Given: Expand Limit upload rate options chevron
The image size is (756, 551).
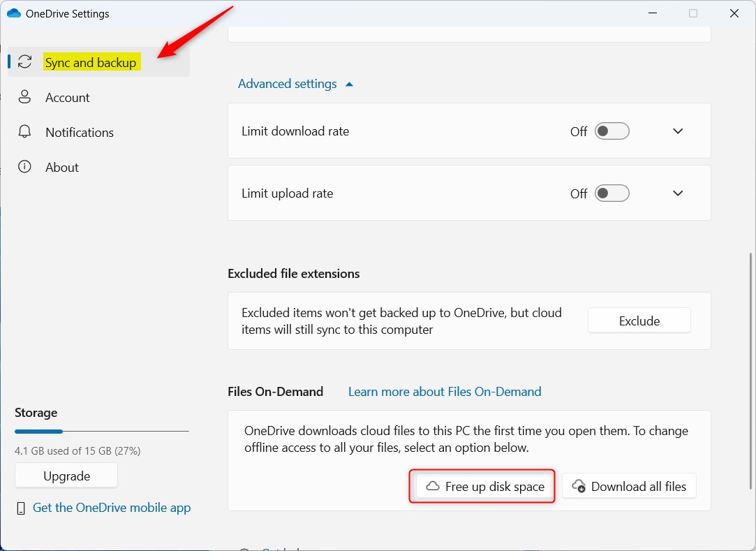Looking at the screenshot, I should click(x=678, y=193).
